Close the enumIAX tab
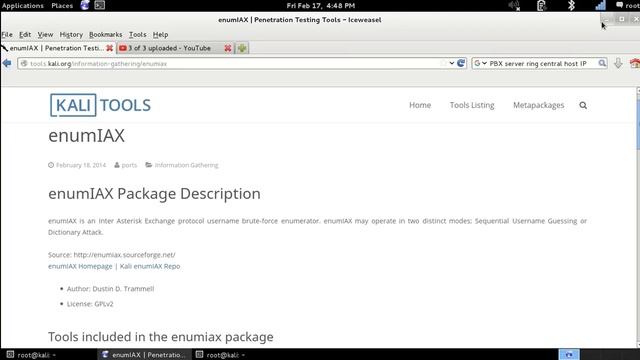The image size is (640, 360). click(109, 48)
